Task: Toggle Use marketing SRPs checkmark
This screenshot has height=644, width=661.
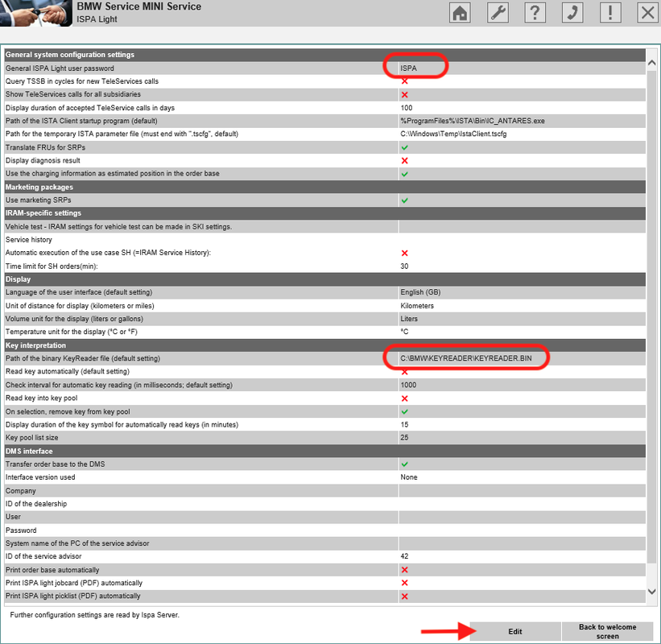Action: pos(404,200)
